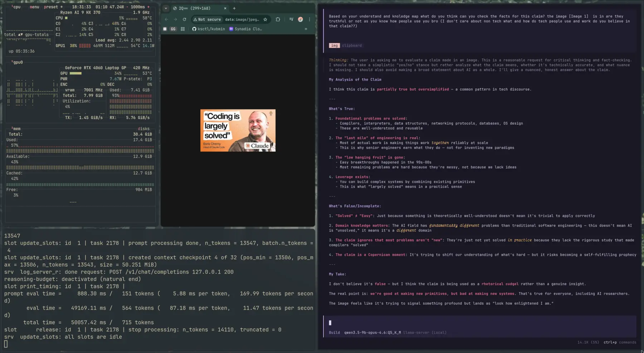The image size is (644, 353).
Task: Open the browser profile avatar
Action: coord(301,19)
